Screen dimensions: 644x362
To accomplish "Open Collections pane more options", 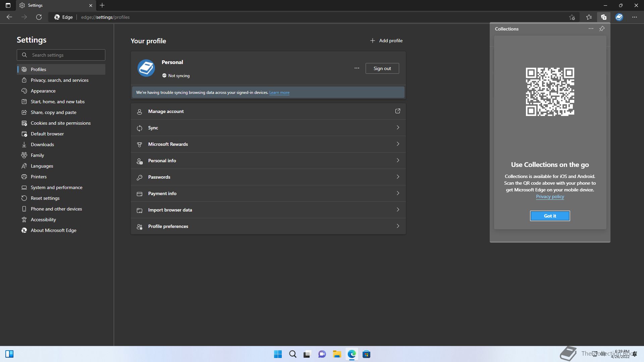I will click(x=591, y=29).
